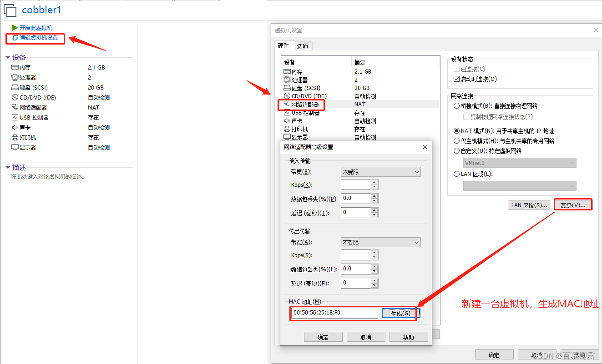Screen dimensions: 602x364
Task: Select 处理器 icon in the settings dialog hardware list
Action: (x=287, y=80)
